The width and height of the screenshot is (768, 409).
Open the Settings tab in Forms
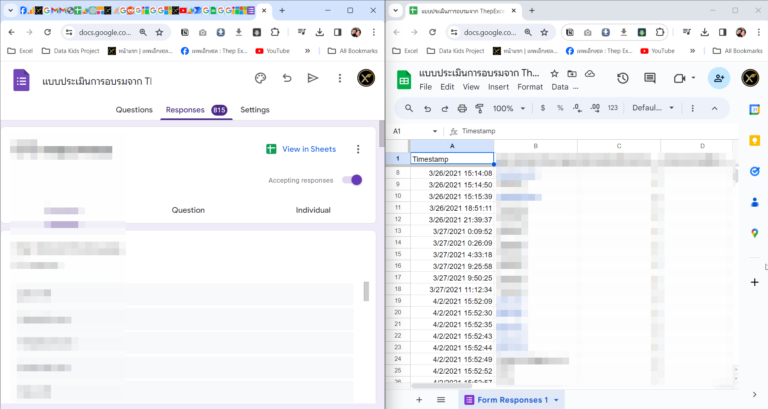tap(255, 110)
